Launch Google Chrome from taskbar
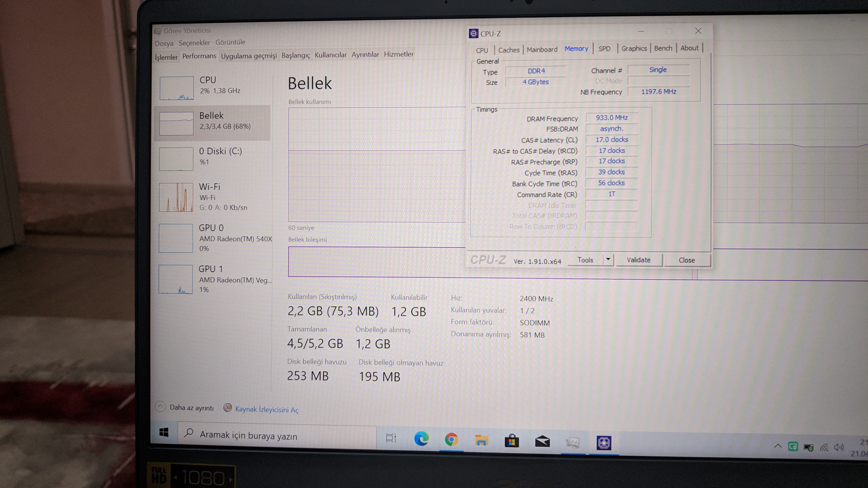The height and width of the screenshot is (488, 868). [x=451, y=440]
